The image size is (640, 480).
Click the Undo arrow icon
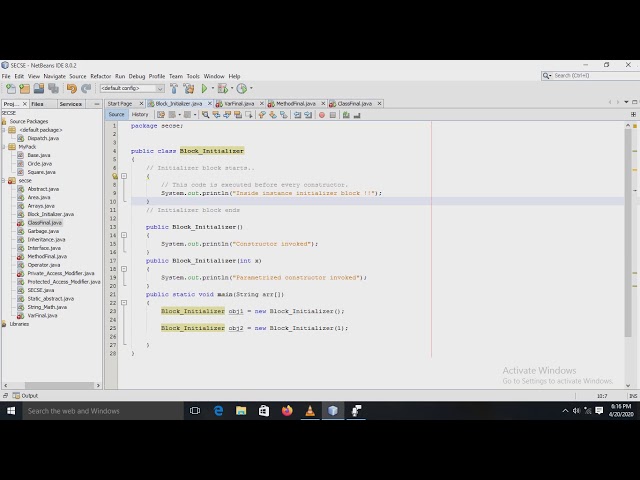(72, 88)
